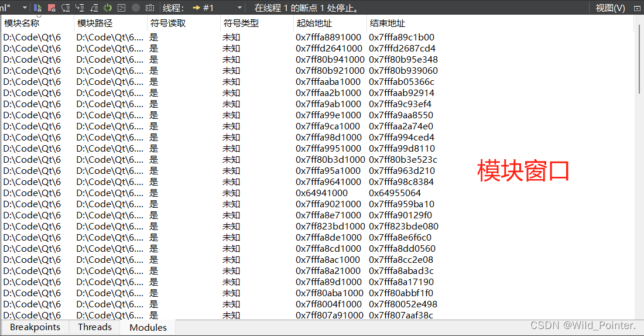Select end address 0x7fffa8cc2e08

click(401, 259)
